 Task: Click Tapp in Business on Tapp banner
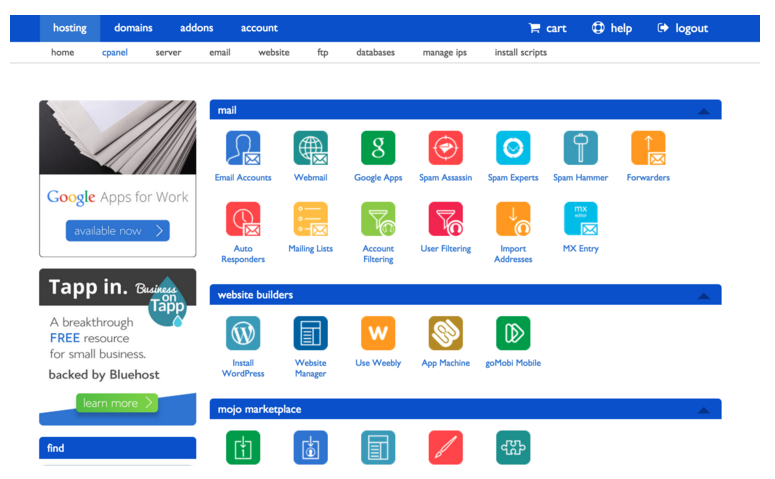click(x=118, y=347)
